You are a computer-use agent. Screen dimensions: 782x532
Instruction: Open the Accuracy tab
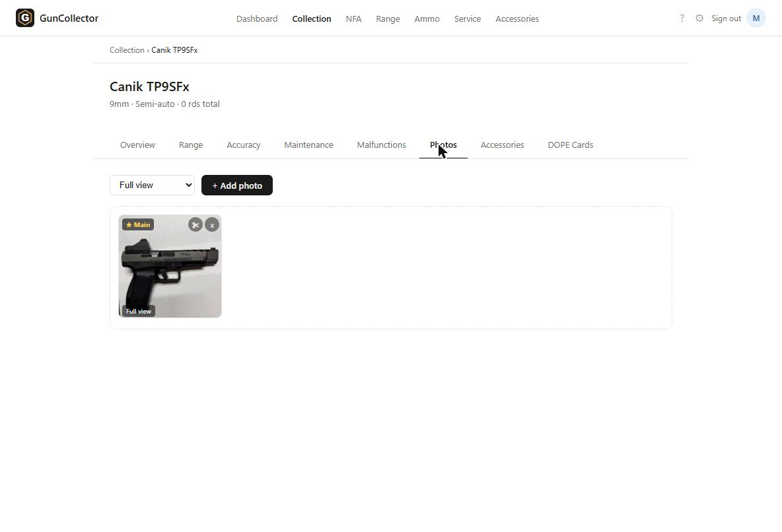[x=243, y=145]
